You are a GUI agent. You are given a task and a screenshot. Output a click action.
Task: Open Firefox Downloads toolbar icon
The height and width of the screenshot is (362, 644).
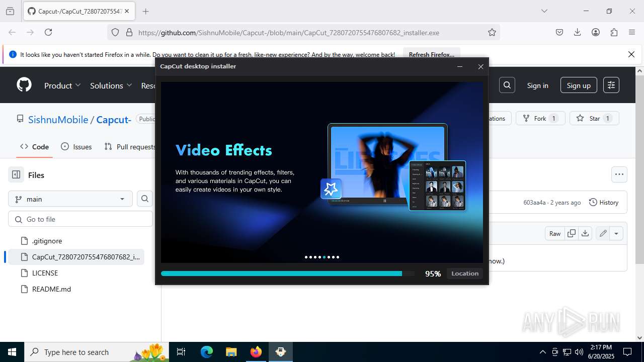[578, 32]
